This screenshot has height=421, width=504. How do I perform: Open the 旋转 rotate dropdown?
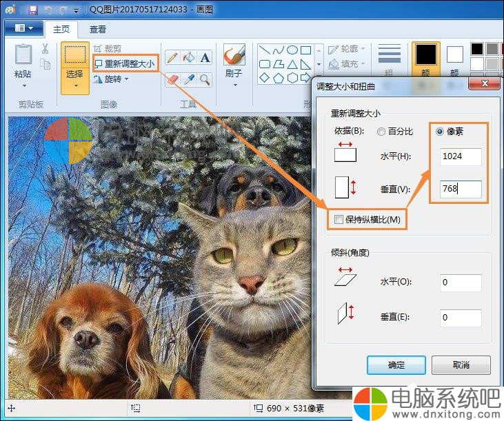pyautogui.click(x=111, y=79)
